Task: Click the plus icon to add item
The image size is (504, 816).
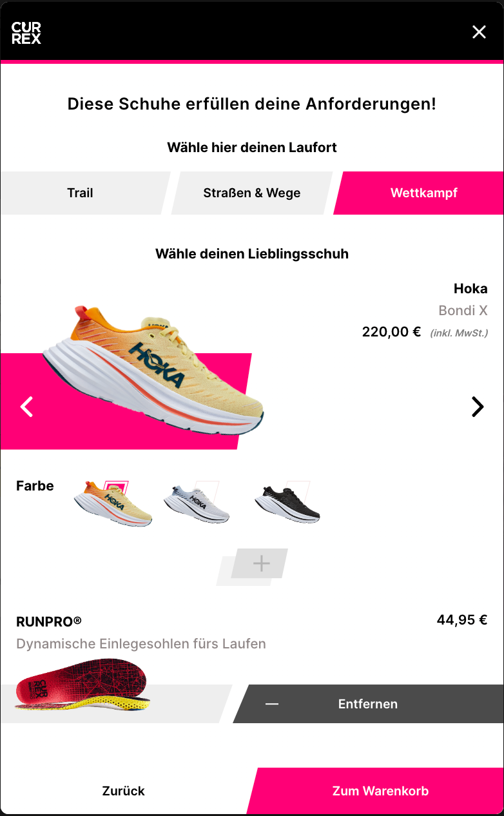Action: click(x=261, y=564)
